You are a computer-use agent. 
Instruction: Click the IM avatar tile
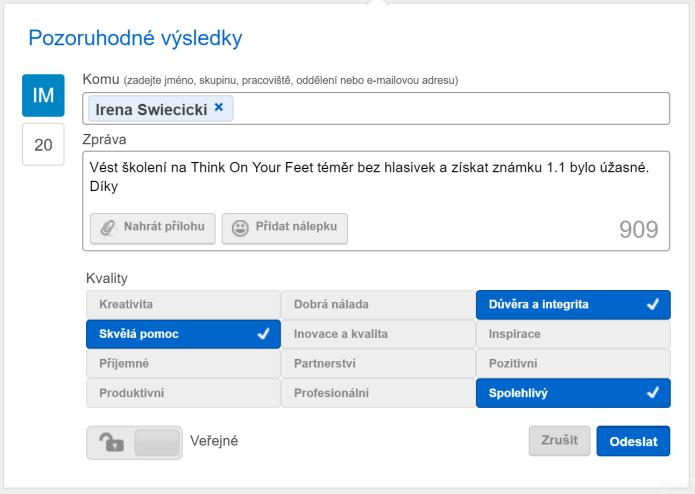(43, 95)
